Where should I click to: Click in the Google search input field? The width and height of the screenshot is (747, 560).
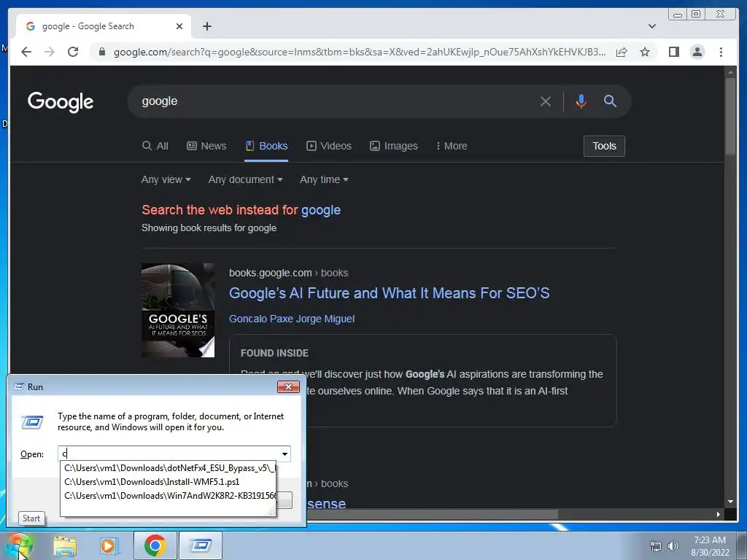pyautogui.click(x=333, y=101)
